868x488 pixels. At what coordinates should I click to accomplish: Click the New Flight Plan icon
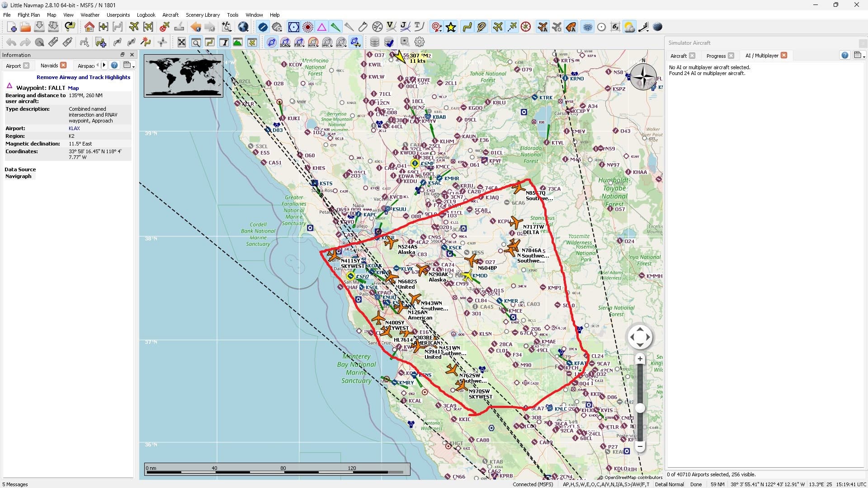pyautogui.click(x=11, y=27)
